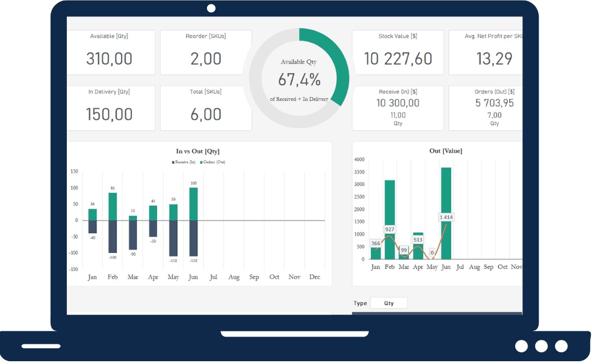Select the Total [SKUs] card showing 6,00
This screenshot has width=592, height=364.
[205, 108]
